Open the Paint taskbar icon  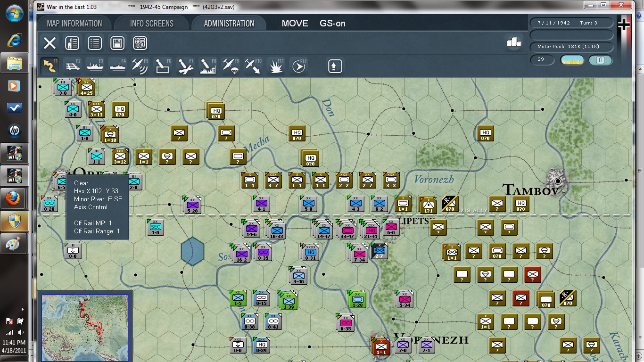click(x=14, y=244)
